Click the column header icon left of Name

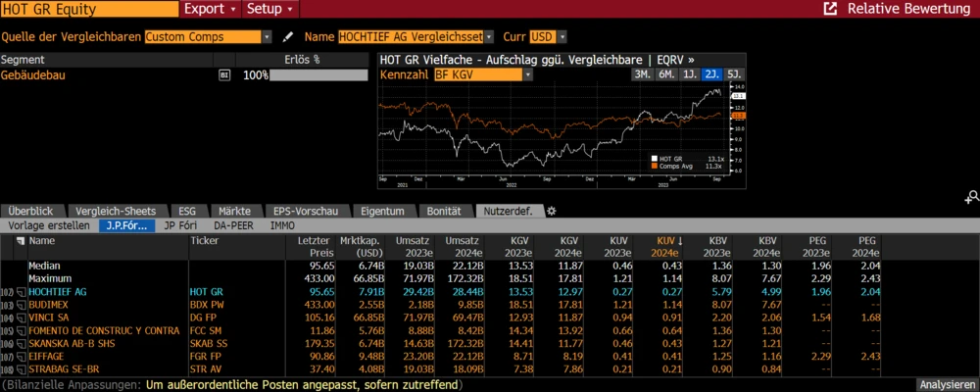click(20, 239)
